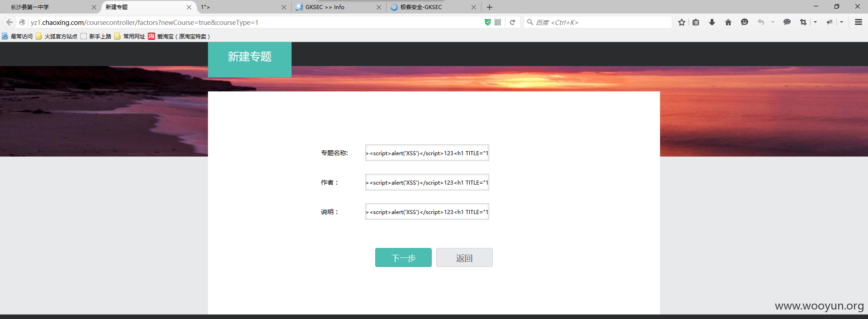Close the 1"> tab
This screenshot has width=868, height=319.
(284, 7)
